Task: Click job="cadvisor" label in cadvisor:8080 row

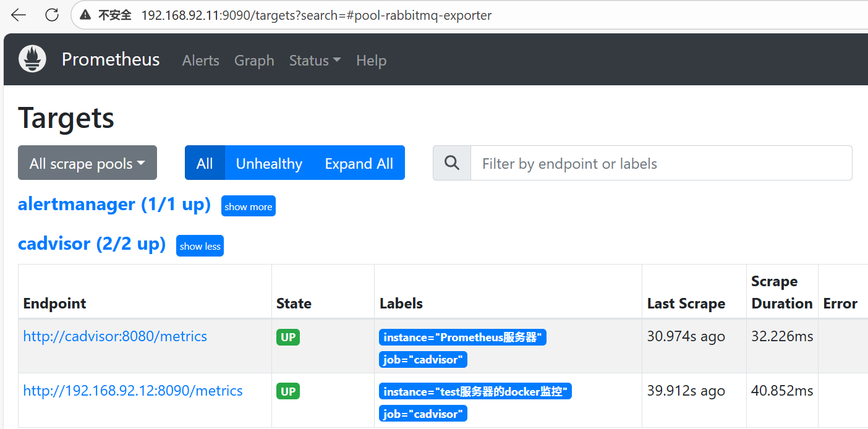Action: coord(423,360)
